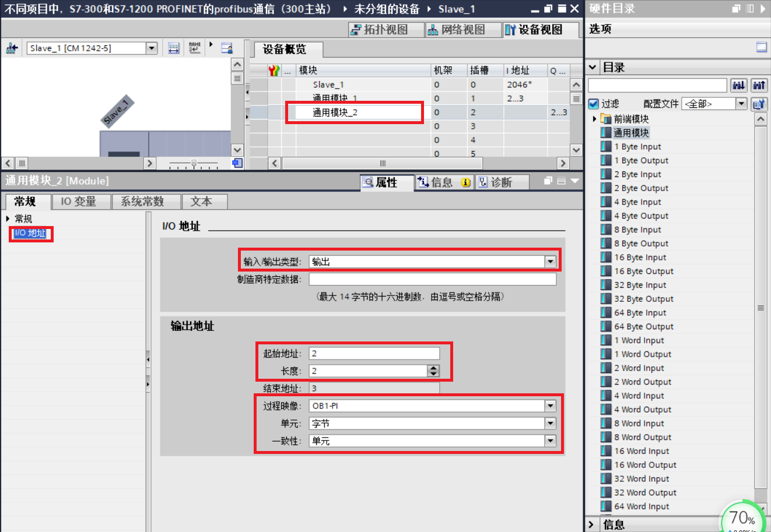Click the device view zoom slider
The width and height of the screenshot is (771, 532).
click(x=194, y=164)
